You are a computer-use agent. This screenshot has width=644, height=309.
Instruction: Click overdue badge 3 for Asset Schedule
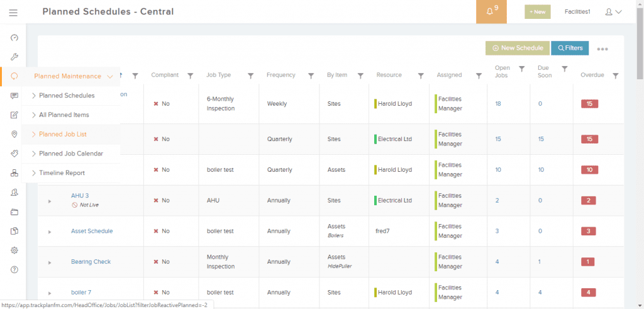[588, 231]
